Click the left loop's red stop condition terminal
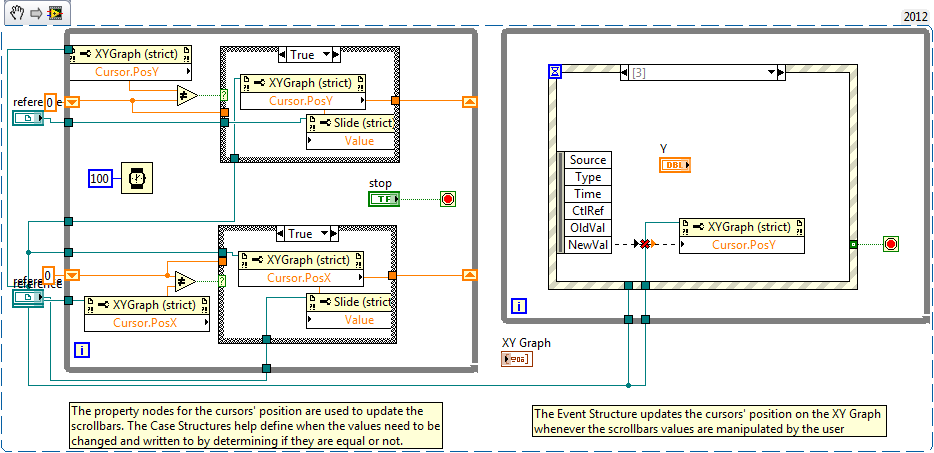The height and width of the screenshot is (453, 934). tap(448, 199)
